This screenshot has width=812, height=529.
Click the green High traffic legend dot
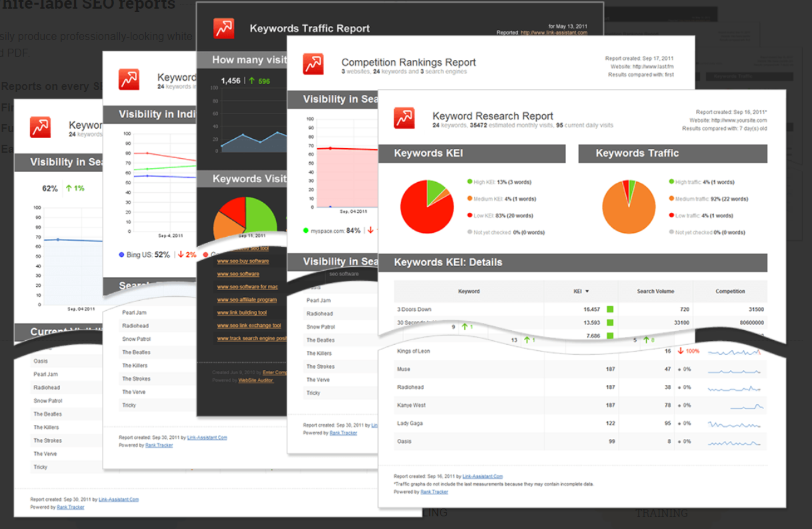pyautogui.click(x=671, y=181)
